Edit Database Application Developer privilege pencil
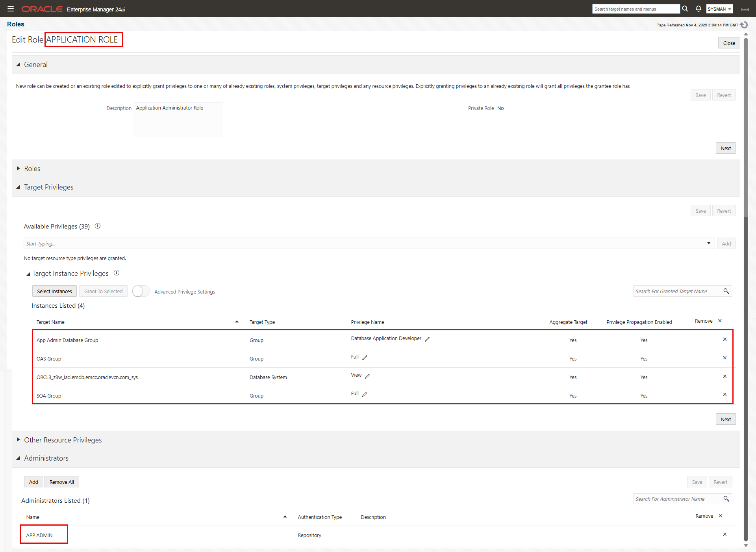 pyautogui.click(x=427, y=339)
